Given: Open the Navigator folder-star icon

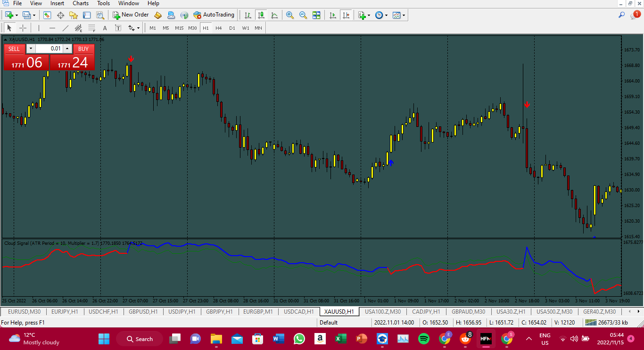Looking at the screenshot, I should pyautogui.click(x=73, y=15).
